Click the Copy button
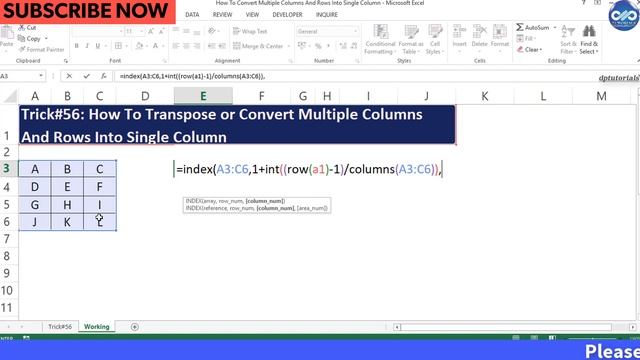 [29, 39]
